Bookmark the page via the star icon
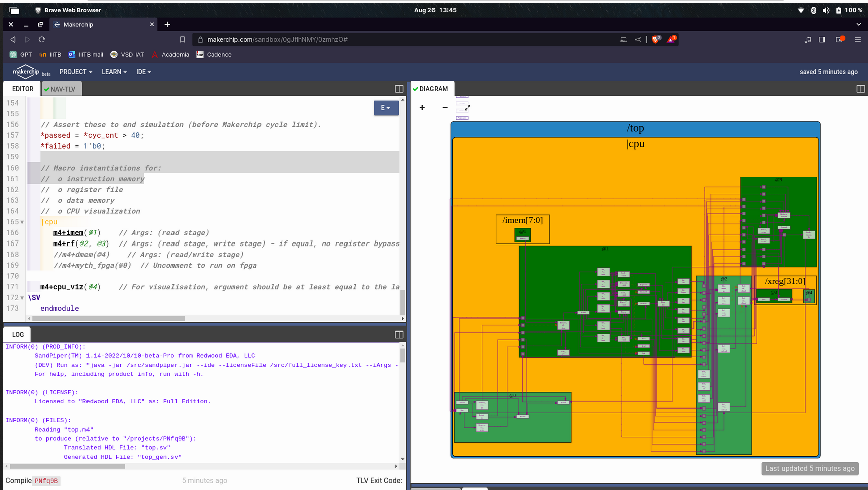 pyautogui.click(x=182, y=39)
